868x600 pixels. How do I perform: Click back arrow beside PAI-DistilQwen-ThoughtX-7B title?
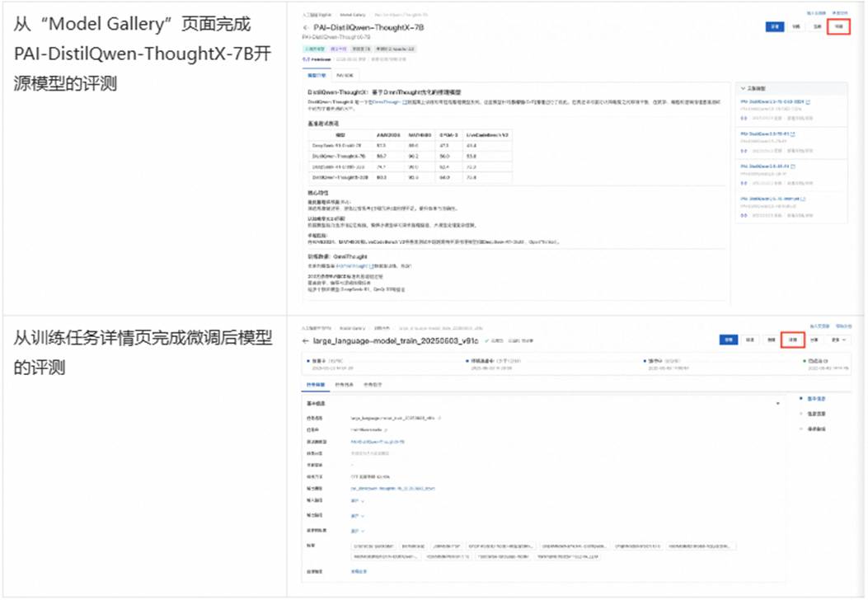(x=306, y=28)
